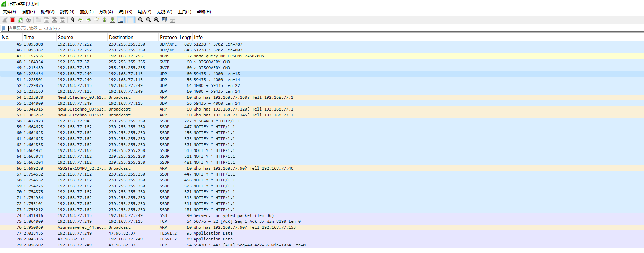
Task: Select packet 46 UDP/XML Len=803 row
Action: [x=322, y=50]
